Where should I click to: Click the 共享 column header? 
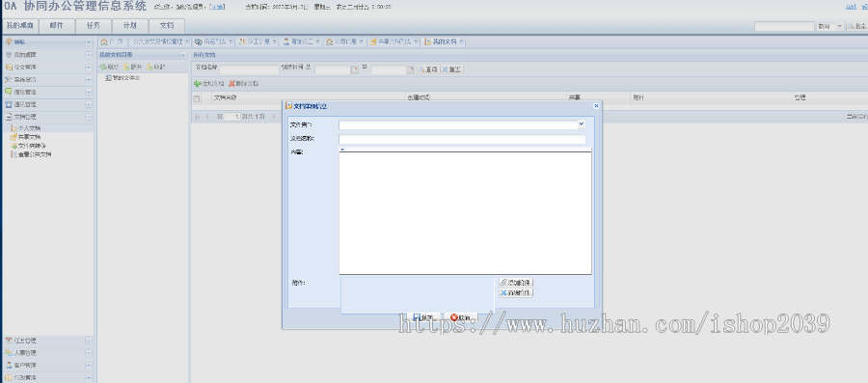(x=575, y=97)
